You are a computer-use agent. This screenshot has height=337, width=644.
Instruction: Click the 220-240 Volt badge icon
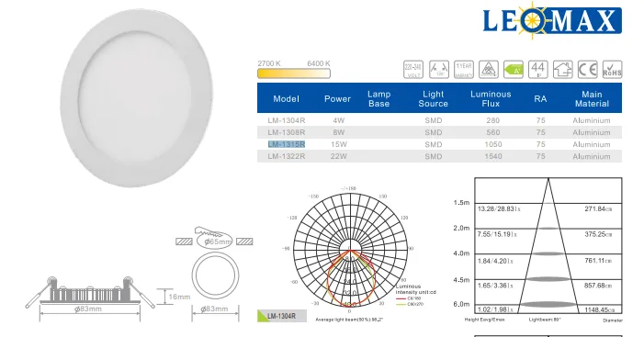pyautogui.click(x=413, y=69)
